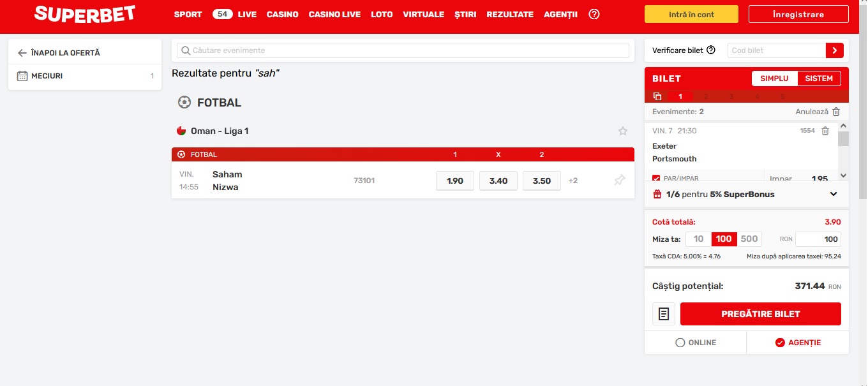
Task: Click the RON stake amount field
Action: 818,239
